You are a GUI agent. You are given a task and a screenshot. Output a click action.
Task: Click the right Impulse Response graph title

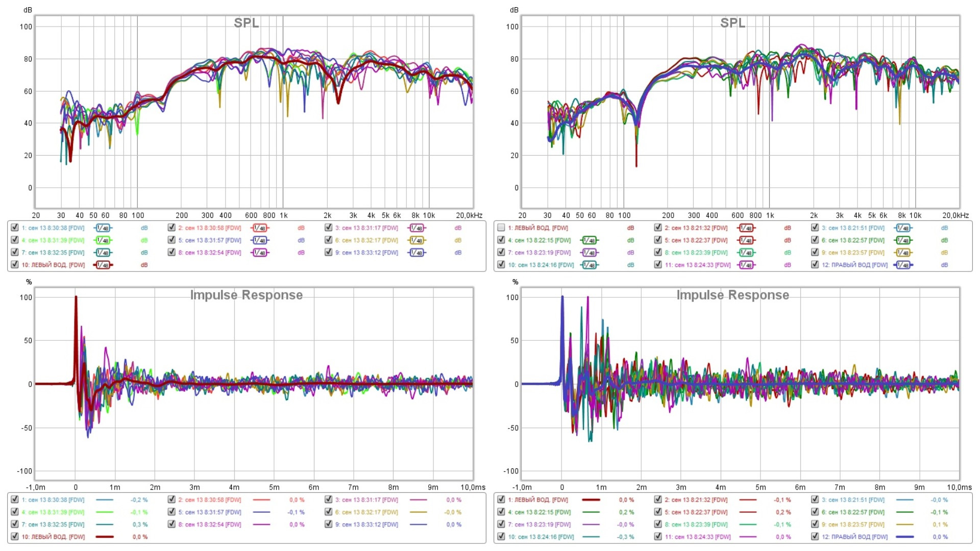(x=732, y=295)
